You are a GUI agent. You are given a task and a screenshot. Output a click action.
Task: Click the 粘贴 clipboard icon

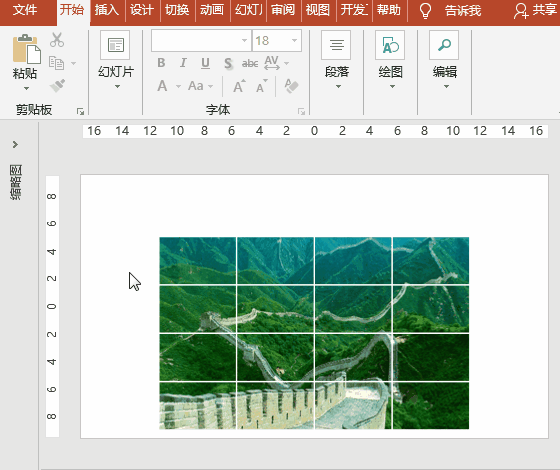point(26,49)
